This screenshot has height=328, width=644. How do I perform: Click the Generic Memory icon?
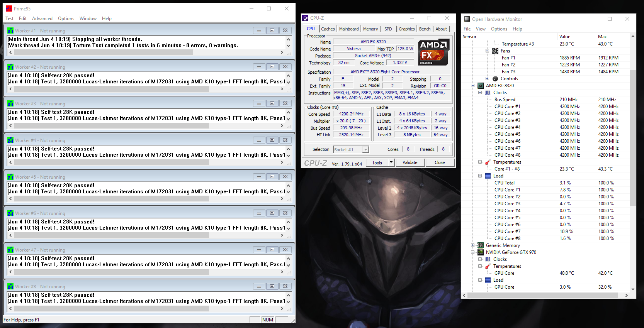pyautogui.click(x=481, y=245)
